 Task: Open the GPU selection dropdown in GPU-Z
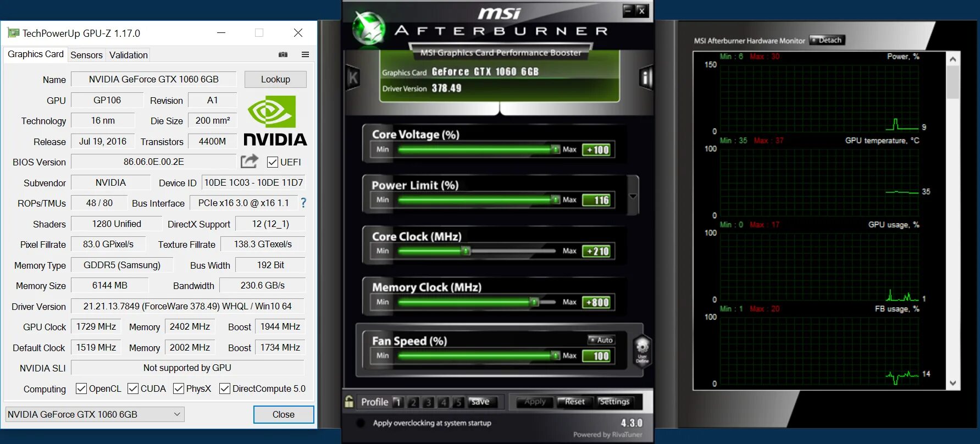95,414
